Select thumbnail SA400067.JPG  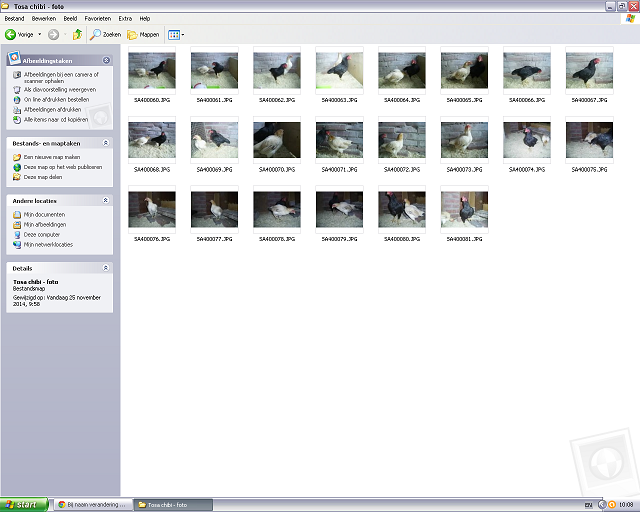tap(589, 70)
